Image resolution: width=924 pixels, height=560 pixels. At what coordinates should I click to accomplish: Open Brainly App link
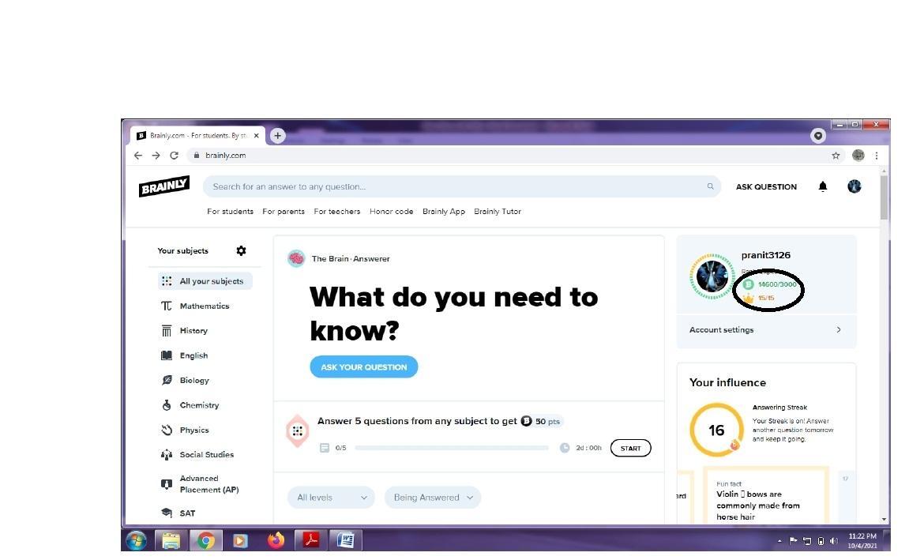click(444, 211)
